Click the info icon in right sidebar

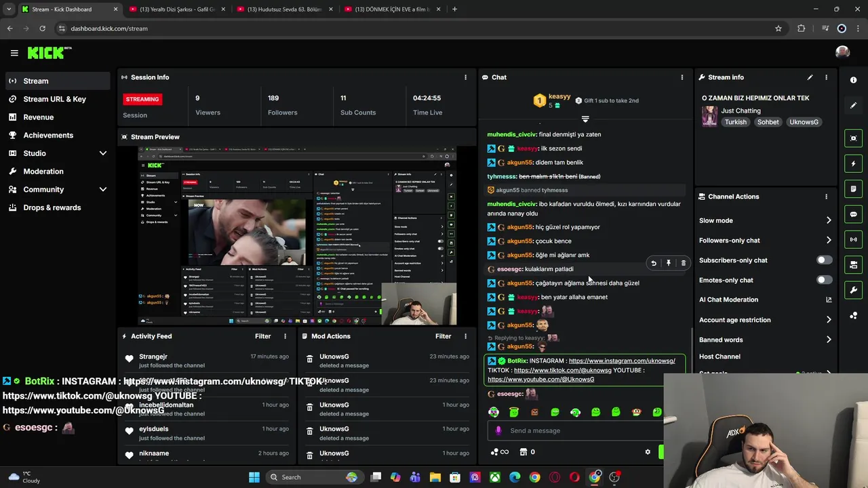point(853,80)
